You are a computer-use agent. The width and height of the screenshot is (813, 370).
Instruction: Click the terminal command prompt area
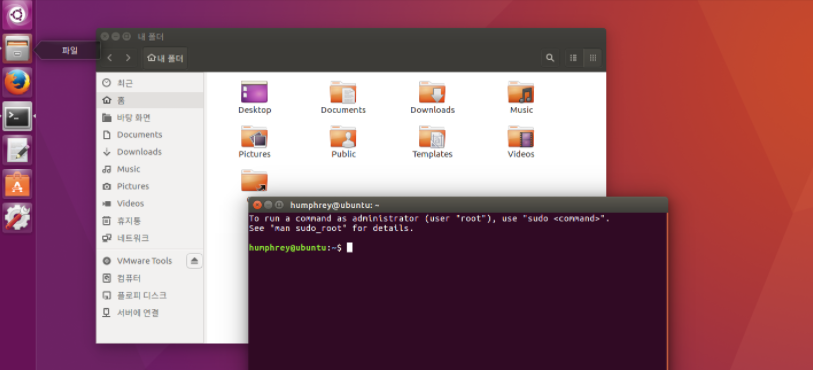458,290
